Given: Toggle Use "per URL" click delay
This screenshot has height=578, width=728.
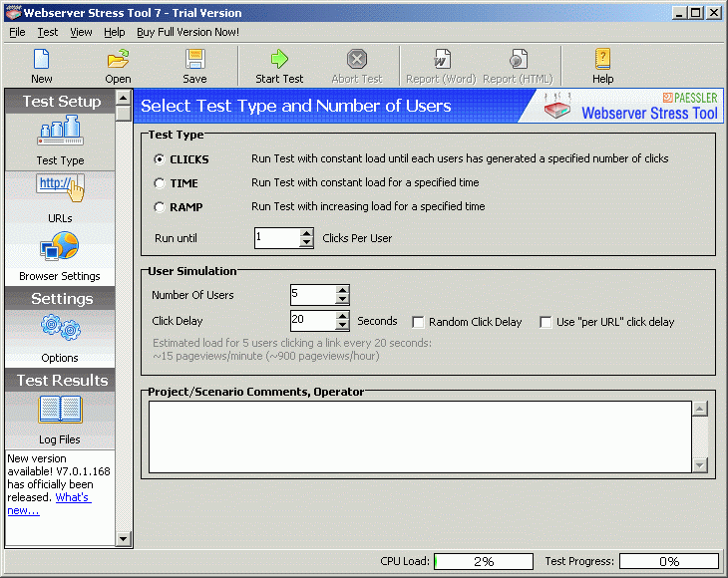Looking at the screenshot, I should [x=546, y=322].
